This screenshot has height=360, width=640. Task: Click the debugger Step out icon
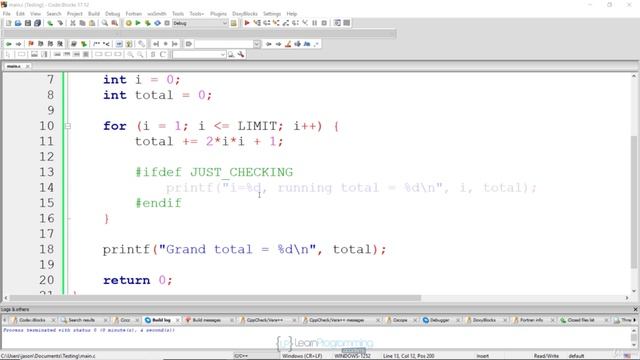(x=286, y=23)
